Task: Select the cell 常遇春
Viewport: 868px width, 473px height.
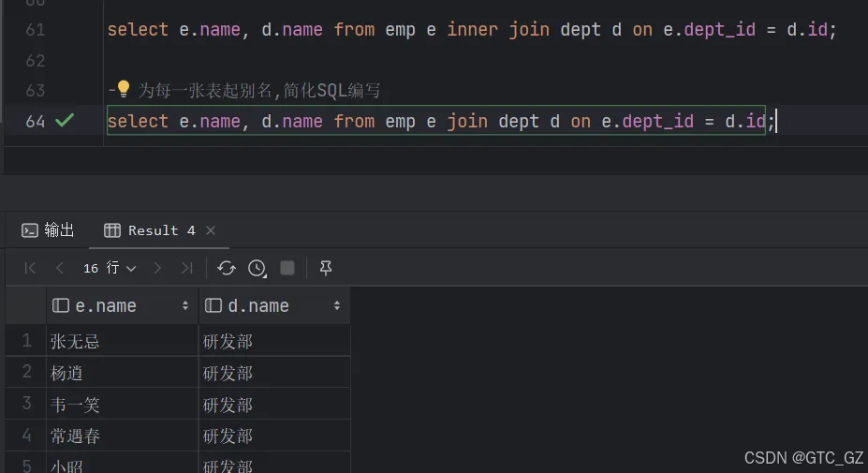Action: (122, 436)
